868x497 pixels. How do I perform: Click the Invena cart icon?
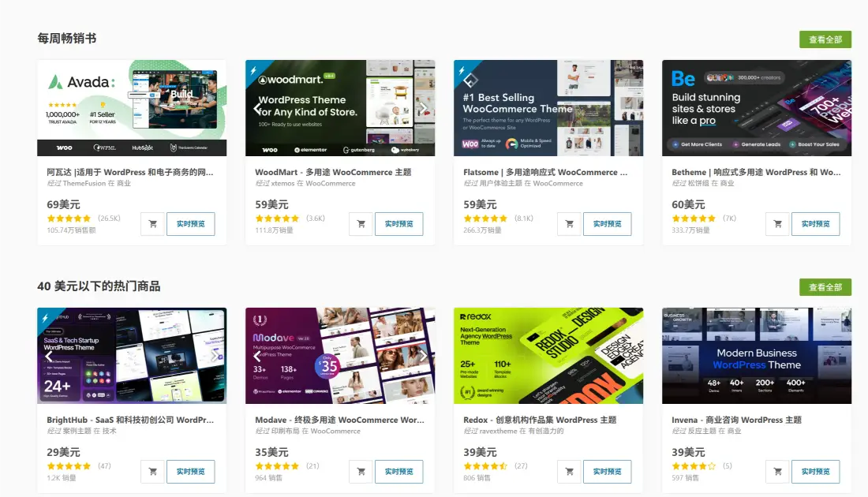(777, 472)
